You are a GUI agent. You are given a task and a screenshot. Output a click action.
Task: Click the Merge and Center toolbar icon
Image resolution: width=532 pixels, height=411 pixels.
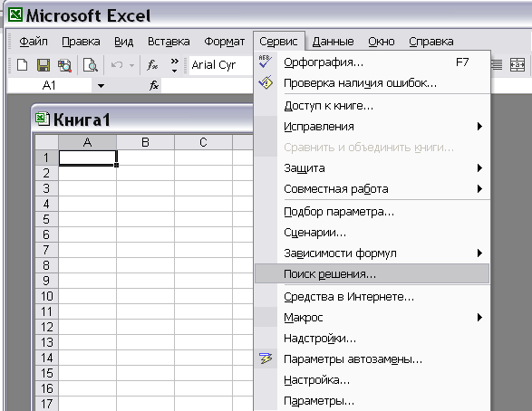pyautogui.click(x=517, y=64)
